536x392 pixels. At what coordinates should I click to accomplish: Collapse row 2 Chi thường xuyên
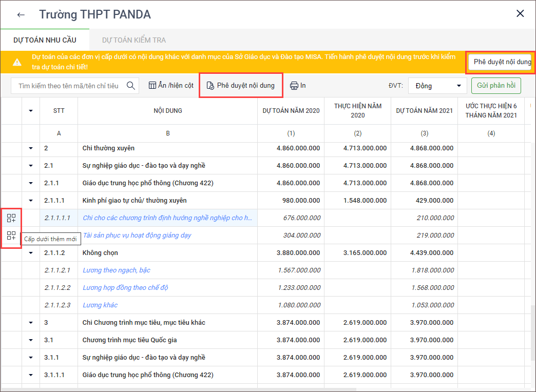(x=31, y=148)
